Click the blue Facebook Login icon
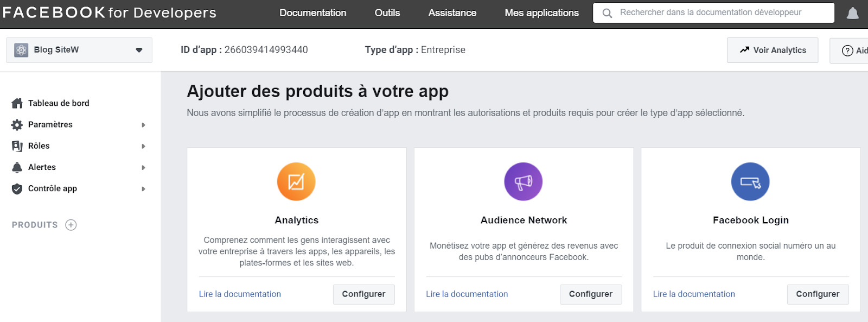Viewport: 868px width, 322px height. point(750,181)
